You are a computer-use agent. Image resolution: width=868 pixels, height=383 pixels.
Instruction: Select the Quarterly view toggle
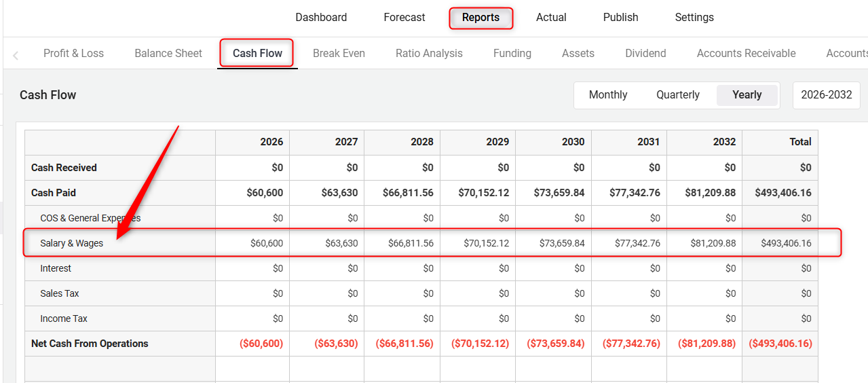tap(677, 95)
